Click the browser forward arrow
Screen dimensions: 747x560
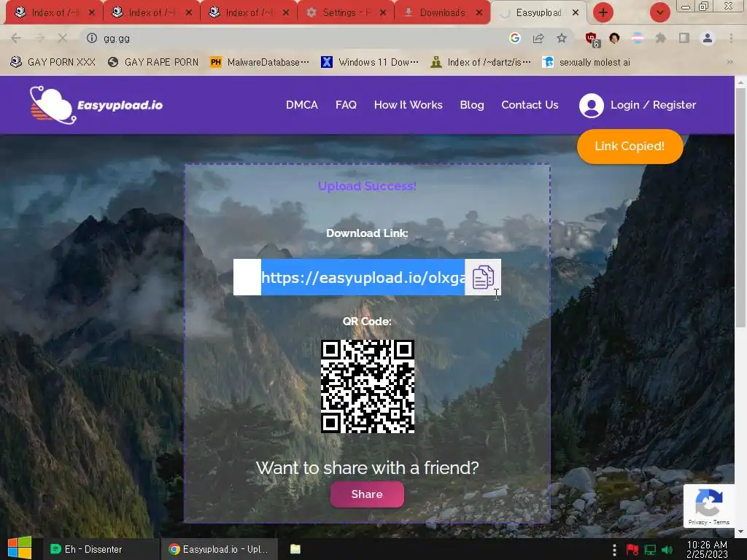click(39, 38)
